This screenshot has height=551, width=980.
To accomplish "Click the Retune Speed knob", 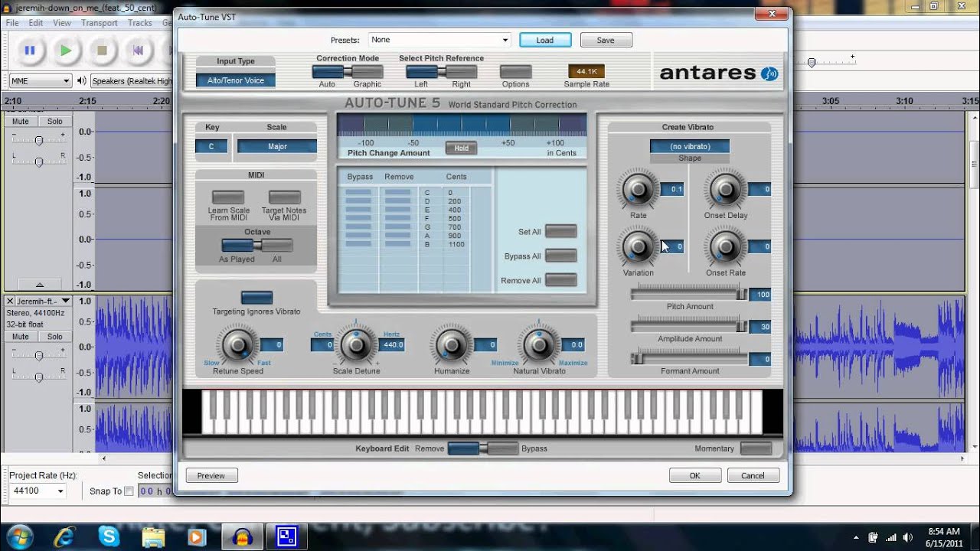I will point(237,344).
